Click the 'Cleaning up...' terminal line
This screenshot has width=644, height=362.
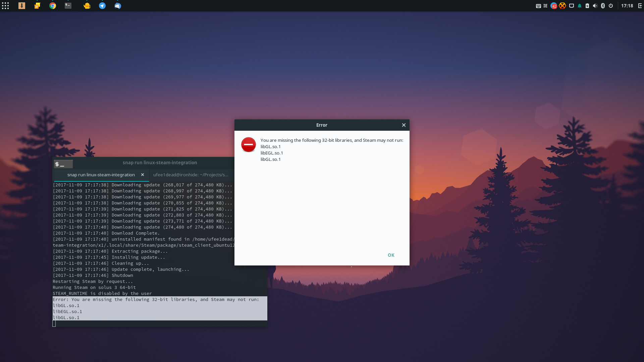coord(101,263)
